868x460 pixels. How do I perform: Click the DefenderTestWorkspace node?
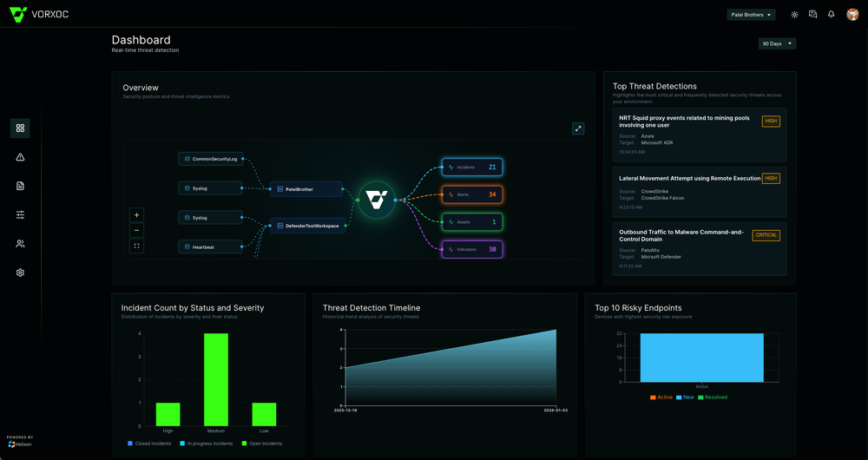tap(308, 226)
